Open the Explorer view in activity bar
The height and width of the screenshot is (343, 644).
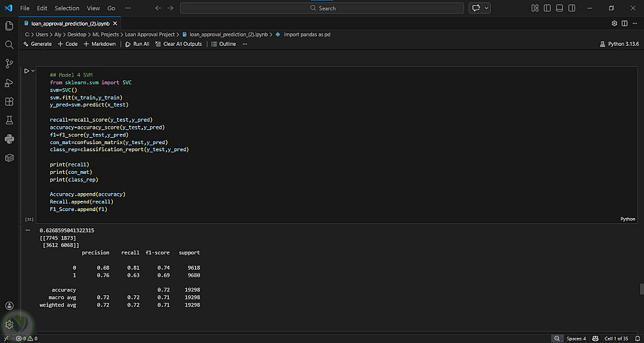point(9,26)
